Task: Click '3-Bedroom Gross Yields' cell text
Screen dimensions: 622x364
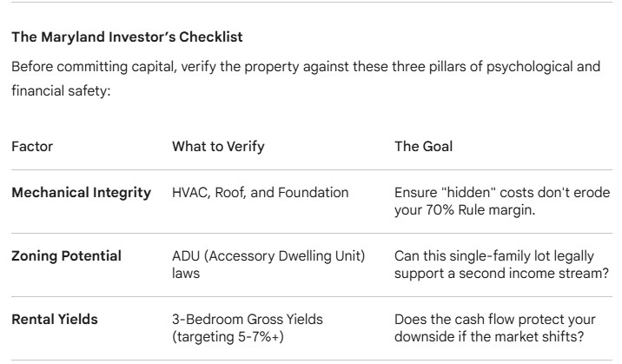Action: click(247, 319)
